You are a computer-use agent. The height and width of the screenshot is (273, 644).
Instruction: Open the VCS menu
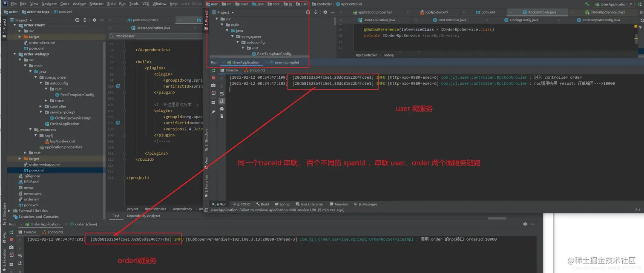tap(146, 4)
